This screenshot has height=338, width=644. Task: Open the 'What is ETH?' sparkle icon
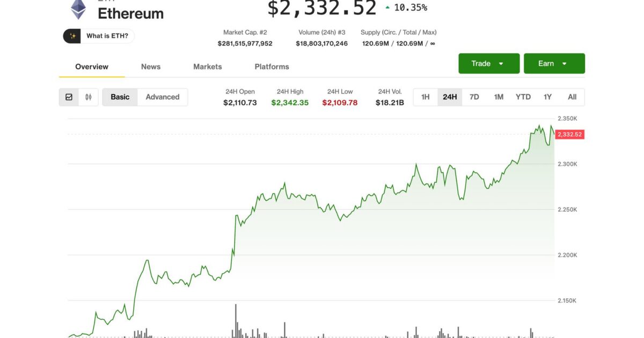click(x=72, y=35)
